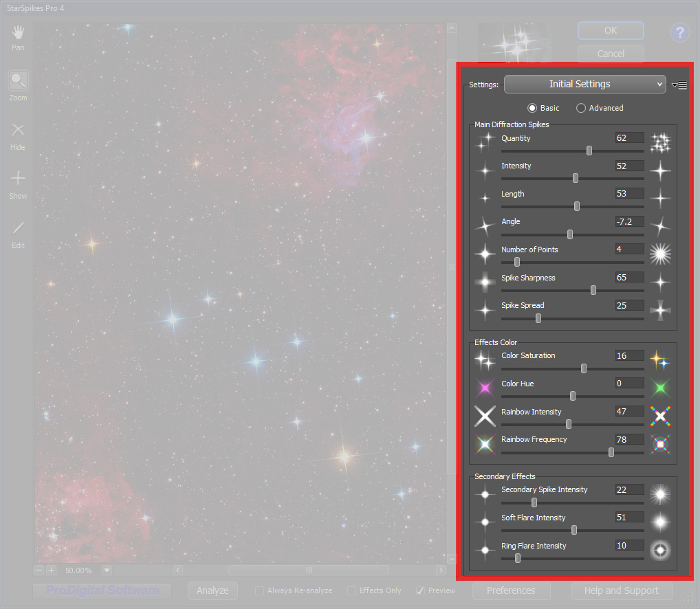Open Help and Support

pos(622,590)
